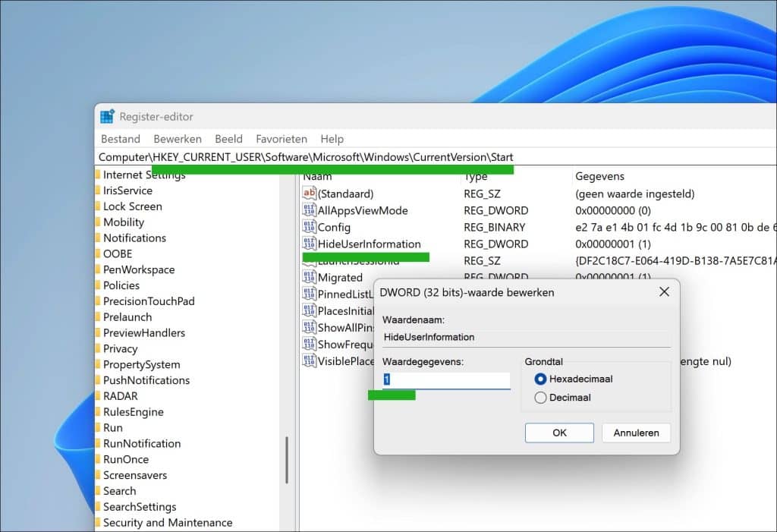Click the HideUserInformation data 0x00000001 (1)
Viewport: 777px width, 532px height.
pos(613,244)
